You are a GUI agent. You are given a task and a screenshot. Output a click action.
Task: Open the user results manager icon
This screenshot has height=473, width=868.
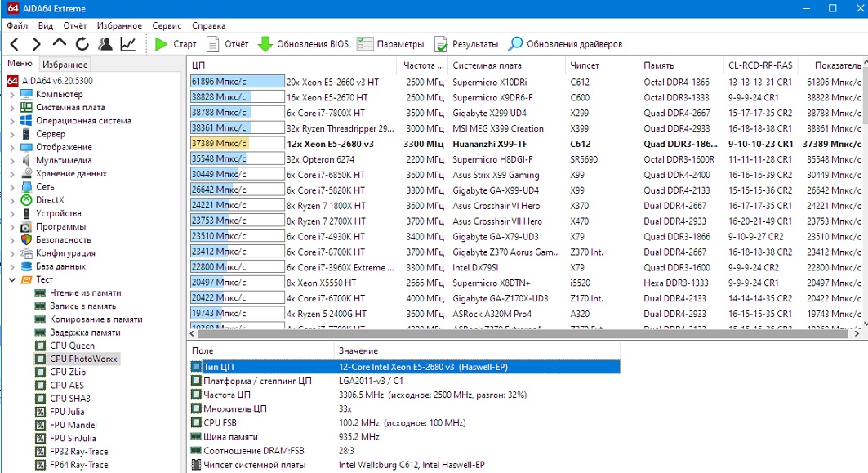tap(105, 44)
